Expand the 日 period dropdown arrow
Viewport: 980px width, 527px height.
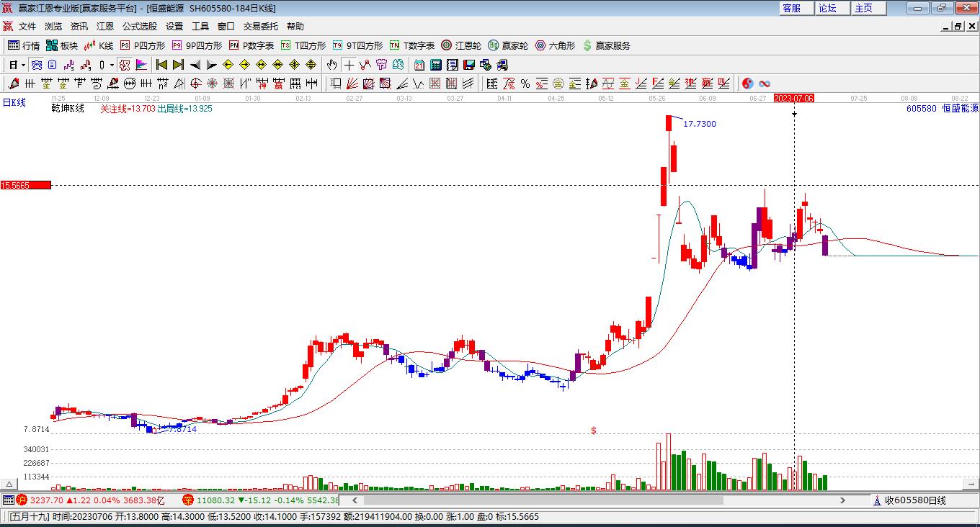click(23, 65)
